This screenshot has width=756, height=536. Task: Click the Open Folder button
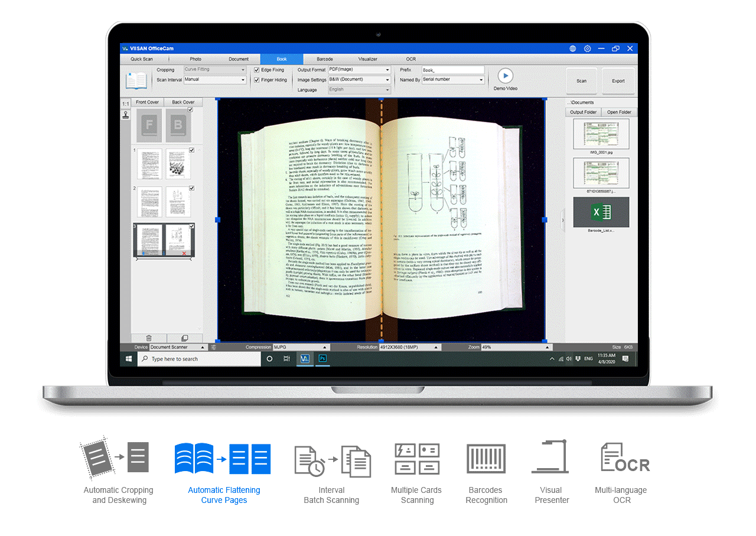[x=619, y=112]
